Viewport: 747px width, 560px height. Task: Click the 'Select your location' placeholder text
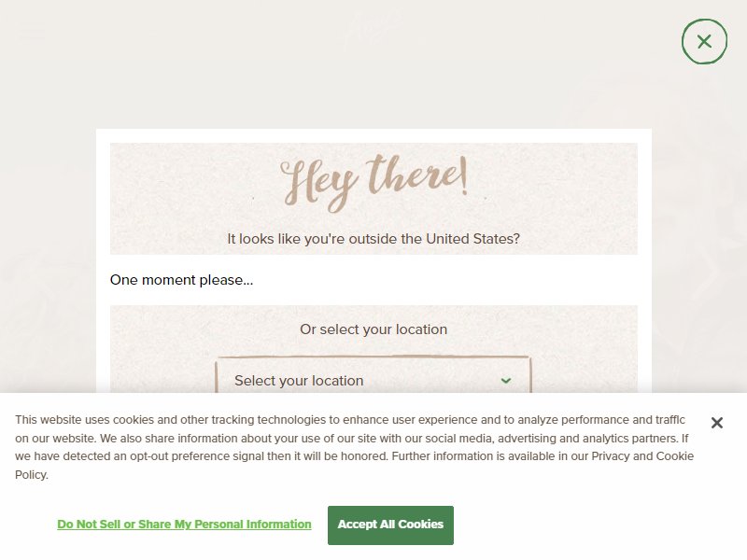tap(299, 381)
